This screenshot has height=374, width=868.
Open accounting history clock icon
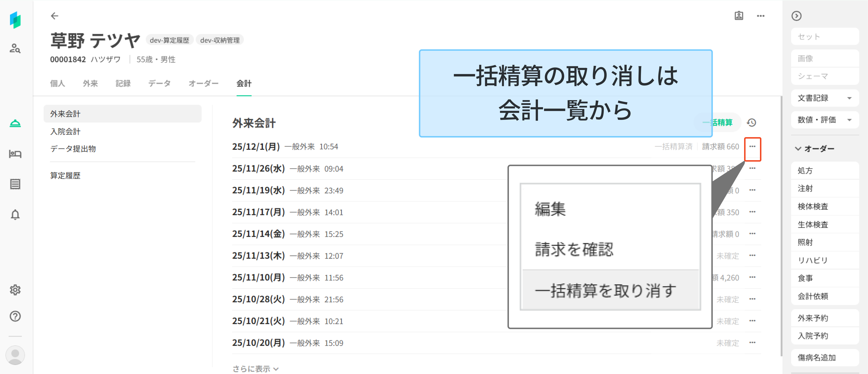(751, 123)
